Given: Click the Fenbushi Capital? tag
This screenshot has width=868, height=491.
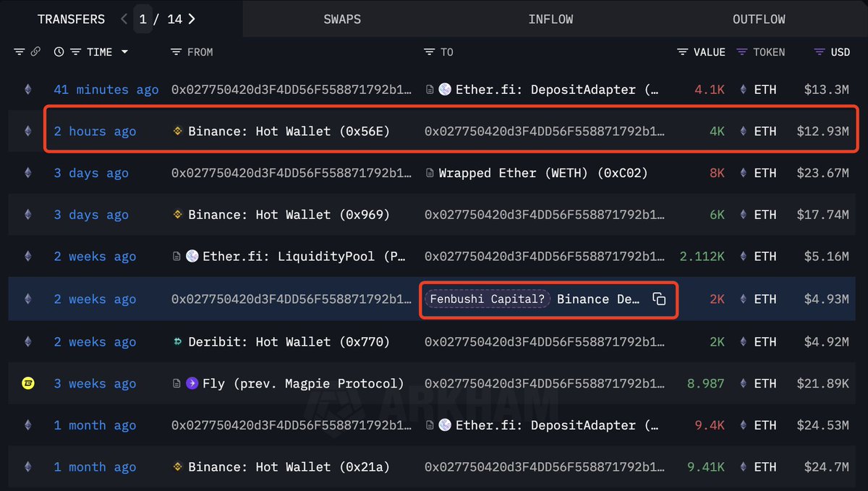Looking at the screenshot, I should (x=488, y=299).
